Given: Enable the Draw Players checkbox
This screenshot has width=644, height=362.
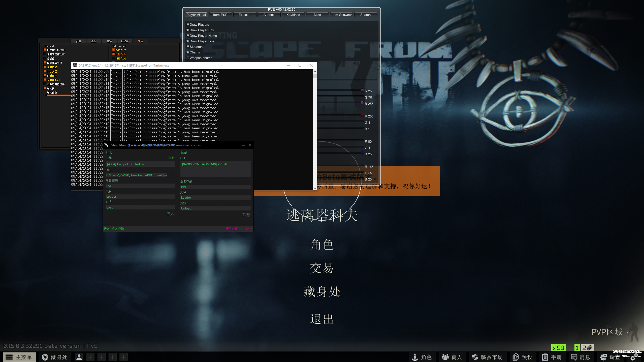Looking at the screenshot, I should [x=188, y=24].
